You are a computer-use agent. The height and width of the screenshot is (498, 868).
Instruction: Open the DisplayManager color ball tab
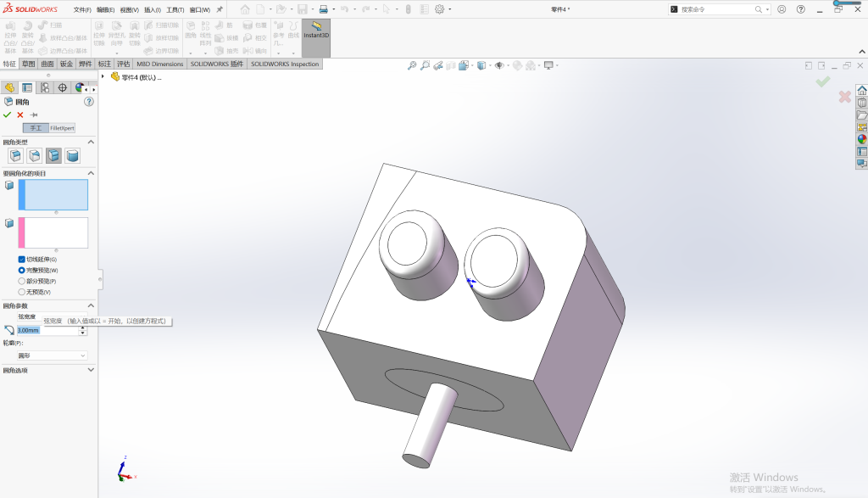click(x=80, y=87)
